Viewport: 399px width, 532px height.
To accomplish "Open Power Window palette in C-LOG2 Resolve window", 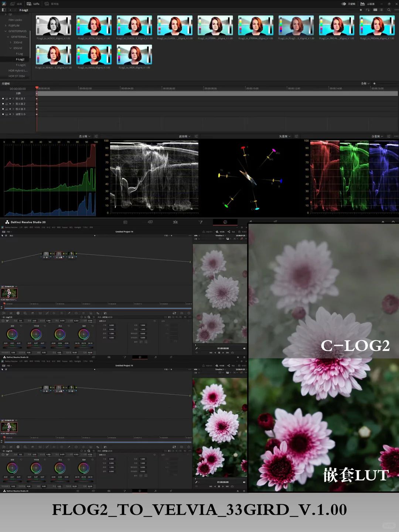I will (76, 313).
